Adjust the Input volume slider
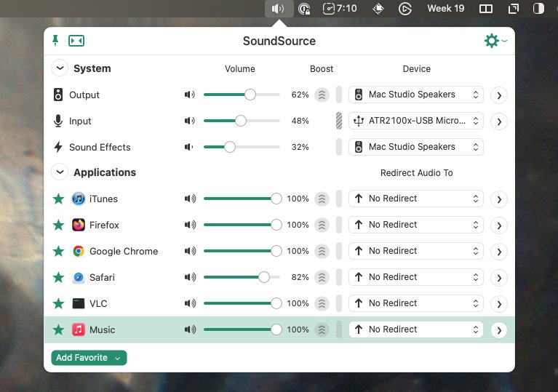This screenshot has height=392, width=558. point(241,121)
